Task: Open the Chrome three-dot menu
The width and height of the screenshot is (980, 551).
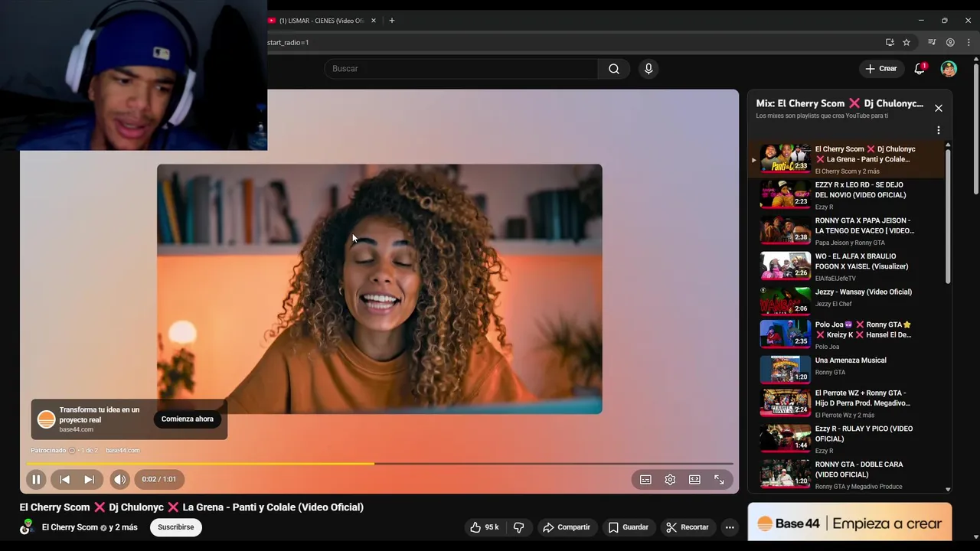Action: (969, 43)
